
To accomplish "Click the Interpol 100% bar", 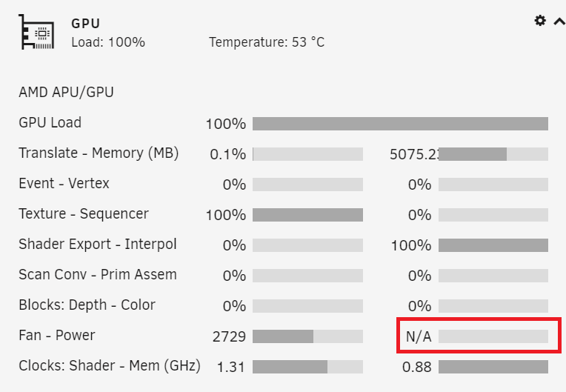I will point(493,245).
